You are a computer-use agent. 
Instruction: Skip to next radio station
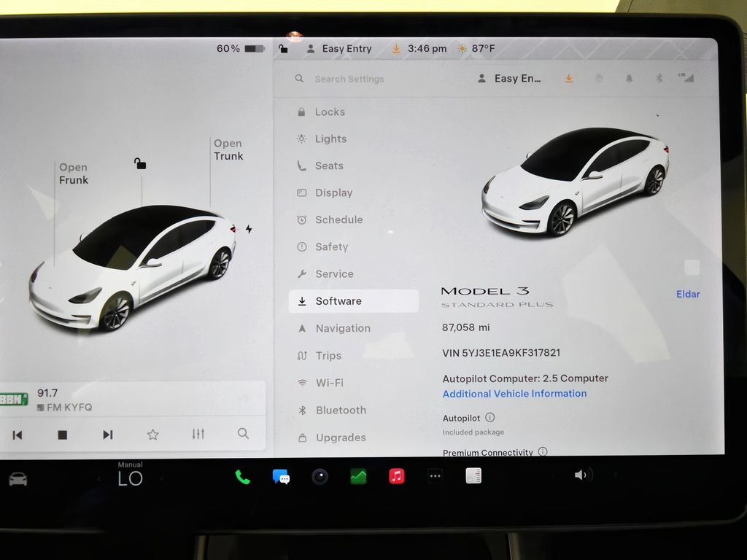click(108, 435)
